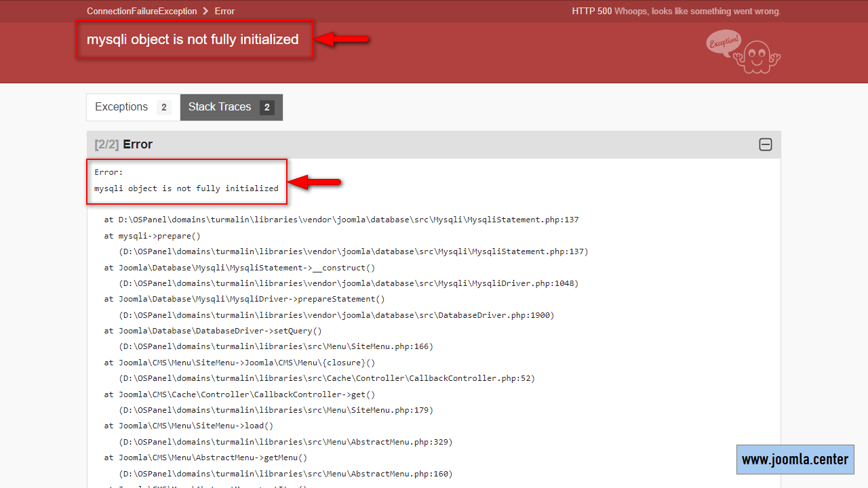The image size is (868, 488).
Task: Click the SiteMenu.php:166 path line
Action: [x=276, y=346]
